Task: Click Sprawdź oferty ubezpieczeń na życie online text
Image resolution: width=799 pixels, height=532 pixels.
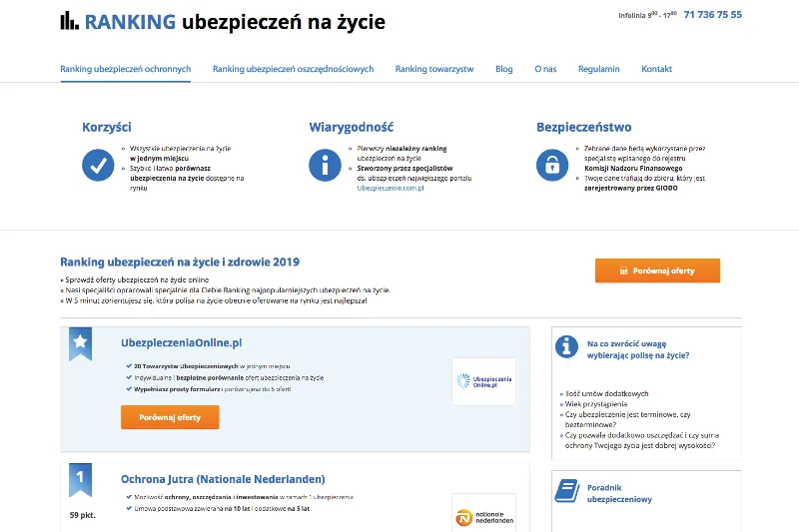Action: tap(137, 279)
